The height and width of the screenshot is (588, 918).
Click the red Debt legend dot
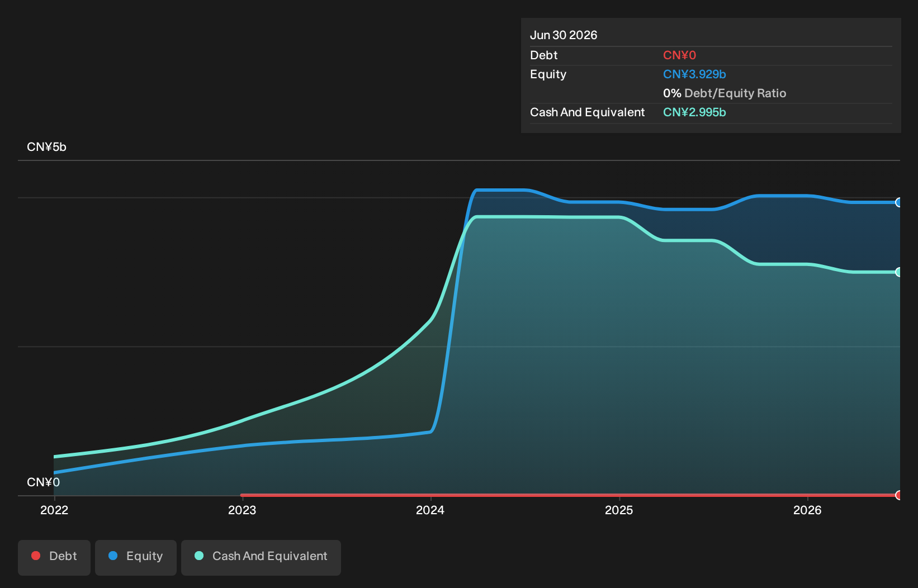coord(36,556)
